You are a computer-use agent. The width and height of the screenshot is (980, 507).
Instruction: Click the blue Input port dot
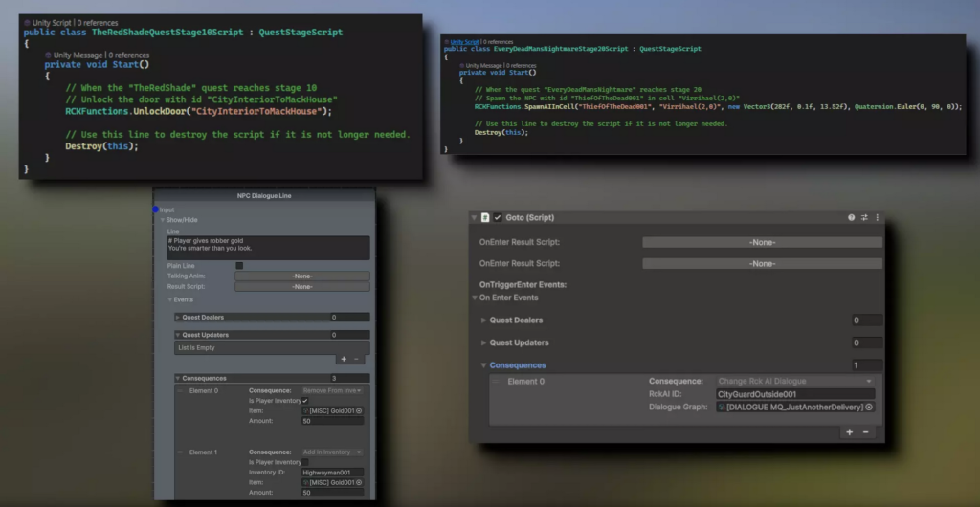click(155, 209)
